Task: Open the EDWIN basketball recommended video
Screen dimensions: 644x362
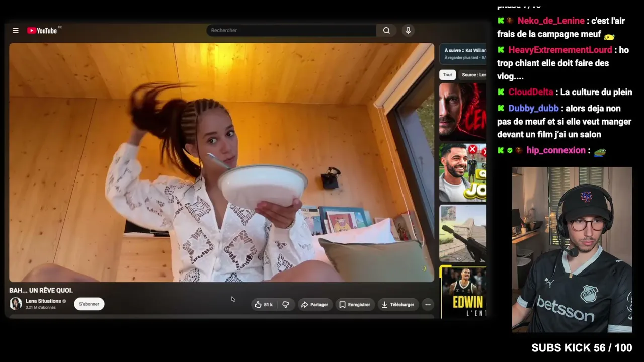Action: point(463,293)
